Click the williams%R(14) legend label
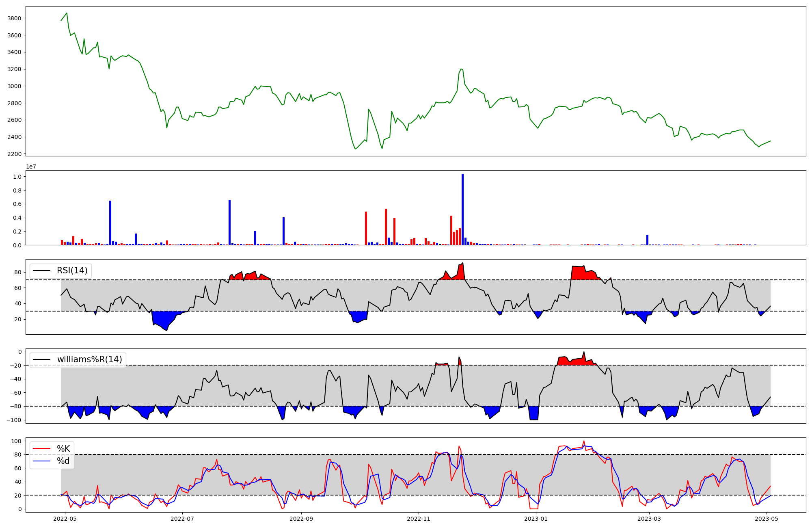The height and width of the screenshot is (528, 812). [89, 359]
